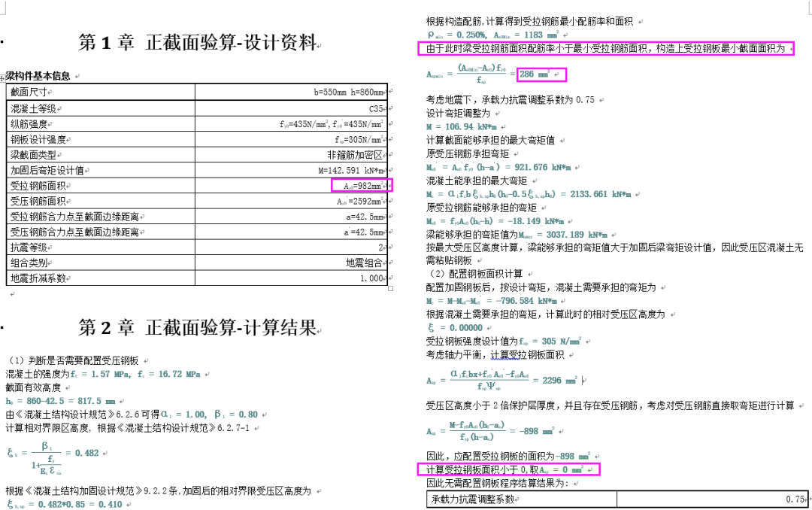Click the 混凝土等级 table cell
Image resolution: width=812 pixels, height=510 pixels.
pos(101,108)
